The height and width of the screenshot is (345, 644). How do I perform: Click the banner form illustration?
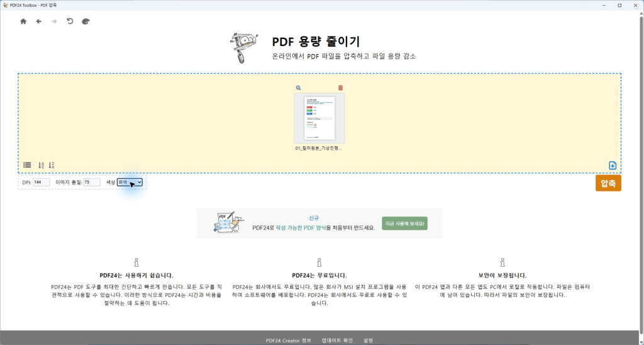(228, 222)
